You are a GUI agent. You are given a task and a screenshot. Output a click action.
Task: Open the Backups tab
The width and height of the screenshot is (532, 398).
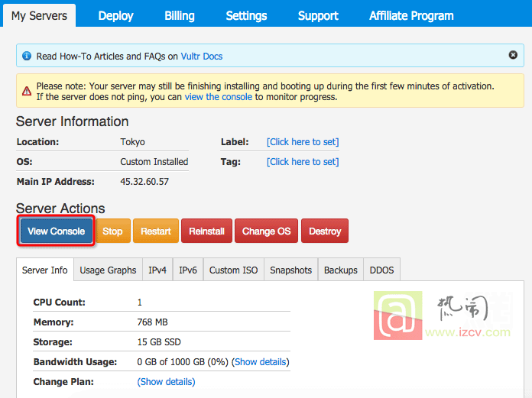click(x=341, y=270)
